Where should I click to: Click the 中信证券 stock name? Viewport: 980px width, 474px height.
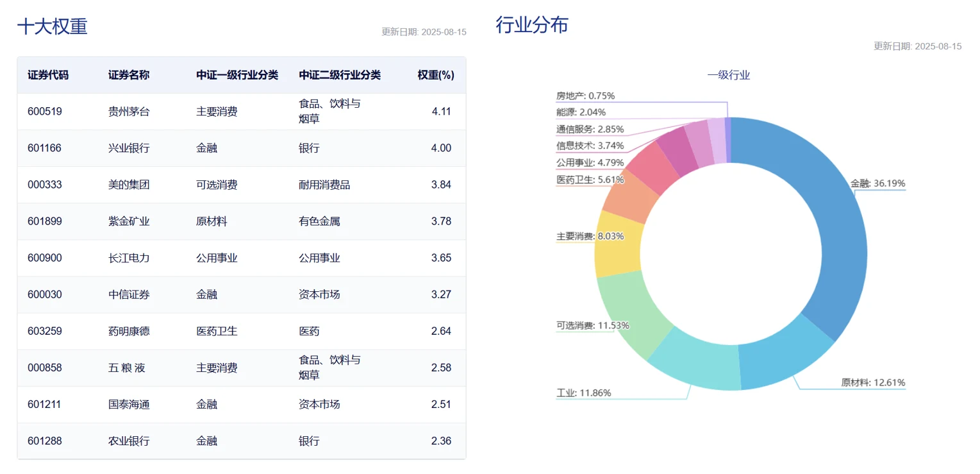point(129,294)
